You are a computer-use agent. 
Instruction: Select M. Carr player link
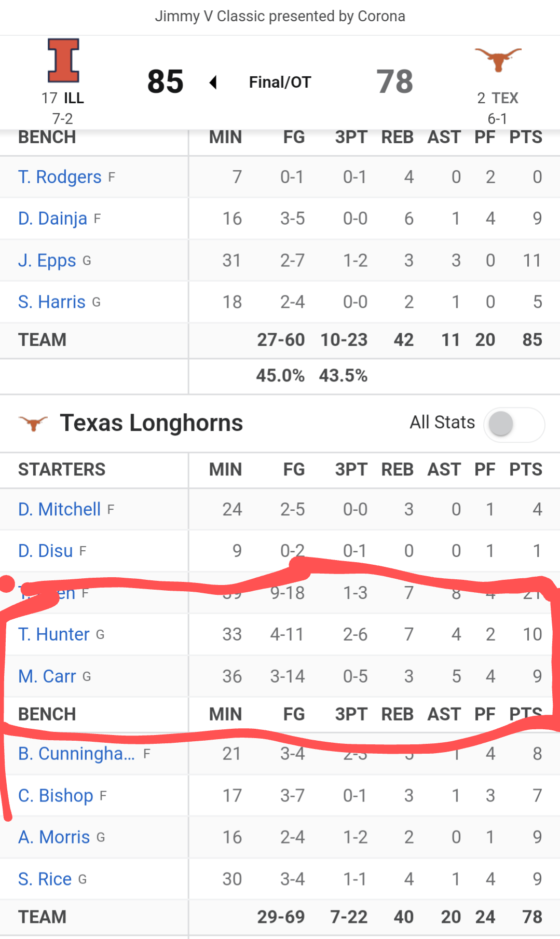47,676
